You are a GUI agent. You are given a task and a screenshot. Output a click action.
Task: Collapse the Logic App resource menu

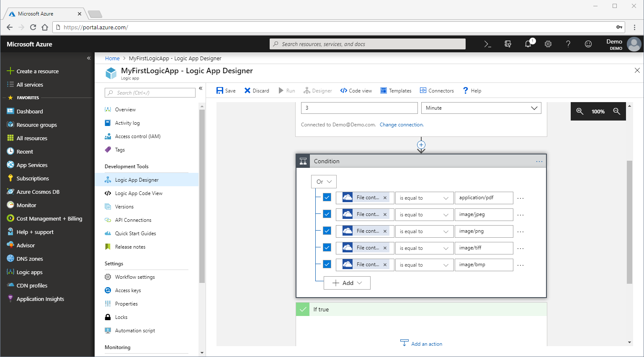[x=201, y=88]
